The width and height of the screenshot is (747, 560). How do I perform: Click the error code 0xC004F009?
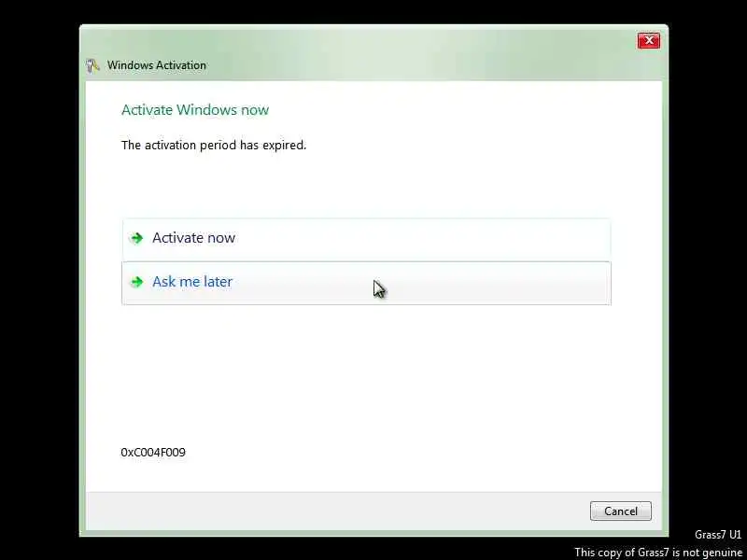pyautogui.click(x=153, y=453)
